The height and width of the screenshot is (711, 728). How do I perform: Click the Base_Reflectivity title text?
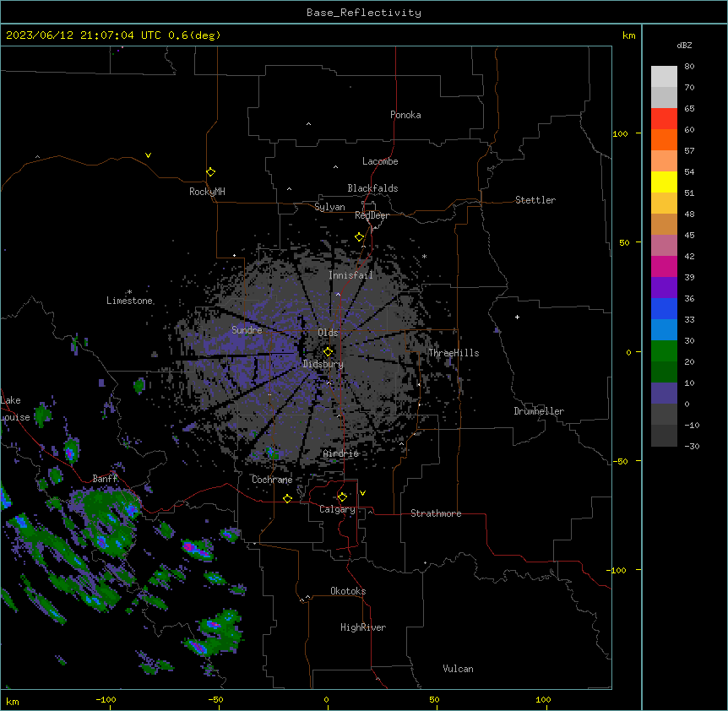(364, 13)
